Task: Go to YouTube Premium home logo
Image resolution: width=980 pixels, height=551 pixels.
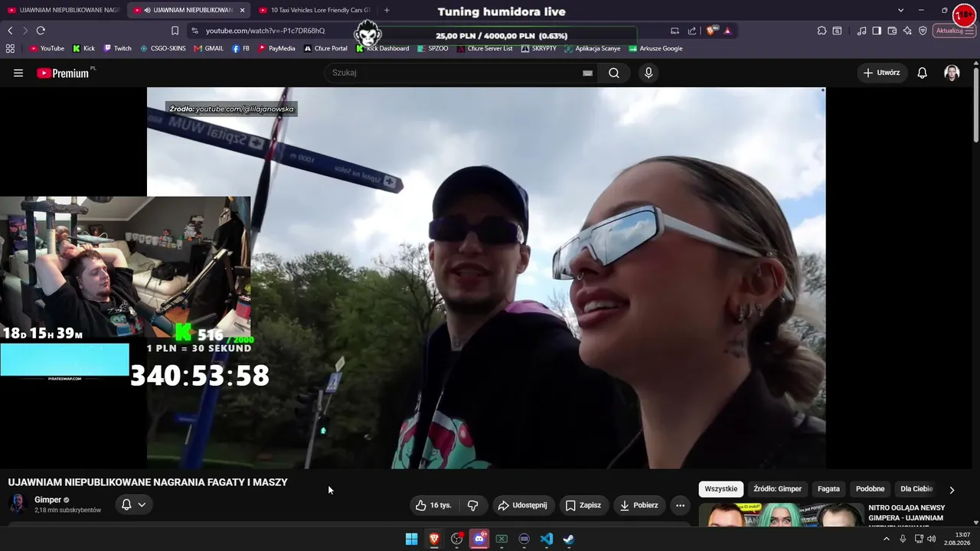Action: click(x=64, y=73)
